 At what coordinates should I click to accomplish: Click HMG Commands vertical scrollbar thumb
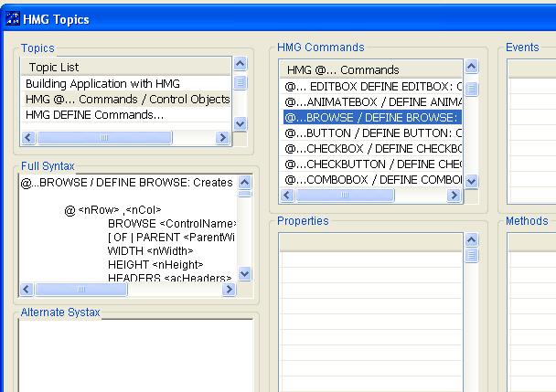pos(471,89)
